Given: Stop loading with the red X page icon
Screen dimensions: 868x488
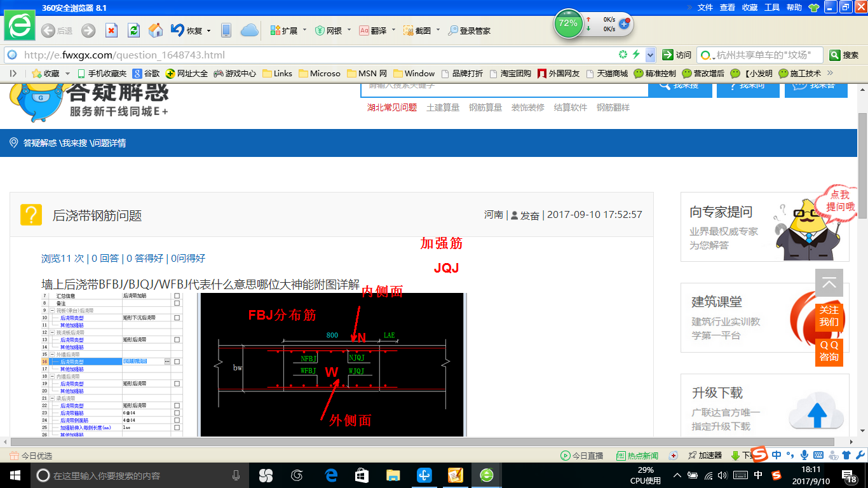Looking at the screenshot, I should coord(111,30).
